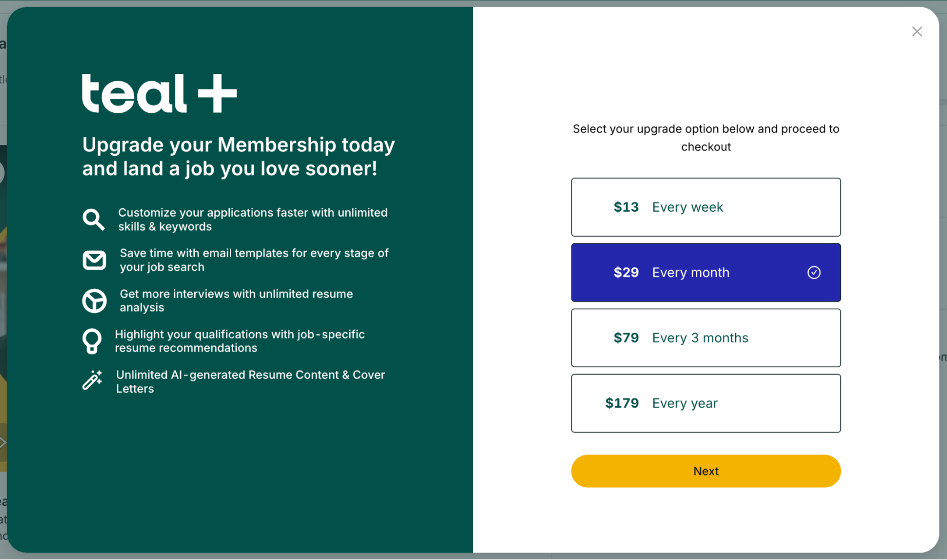Click the lightbulb recommendations icon
The width and height of the screenshot is (947, 560).
coord(92,341)
